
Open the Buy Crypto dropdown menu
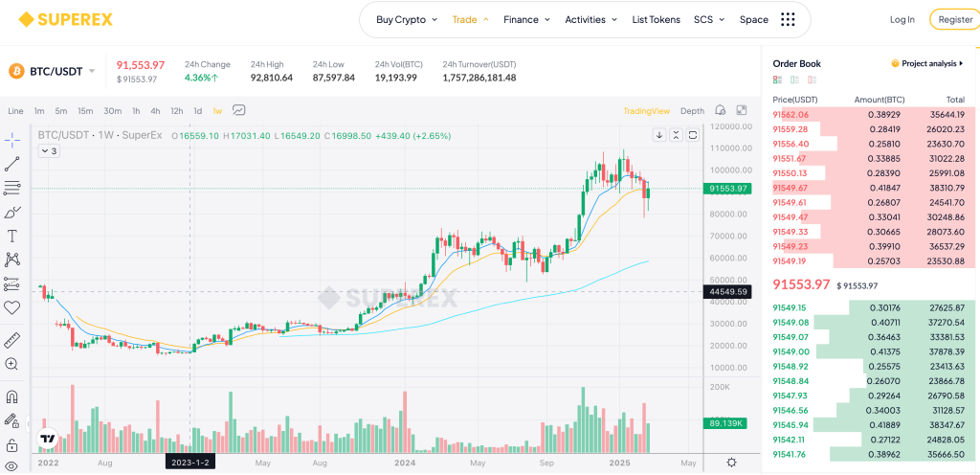407,19
